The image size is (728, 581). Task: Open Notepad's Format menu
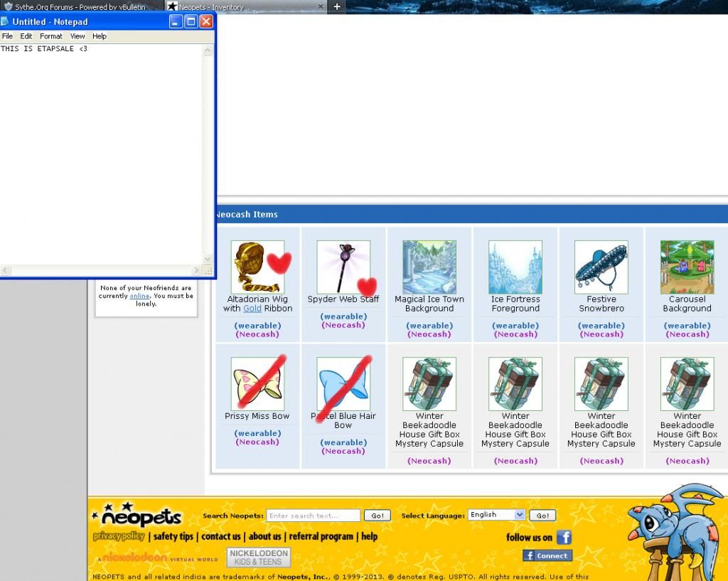tap(51, 36)
